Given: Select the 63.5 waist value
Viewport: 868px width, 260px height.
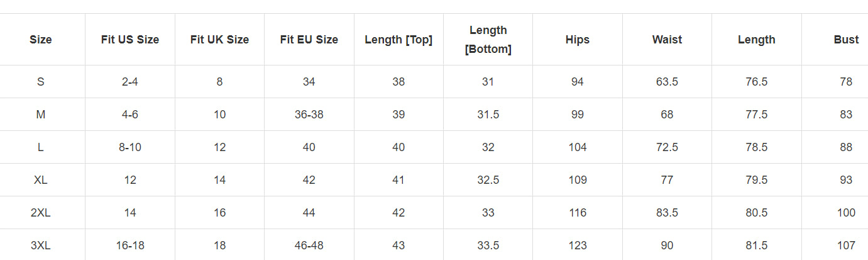Looking at the screenshot, I should point(667,82).
